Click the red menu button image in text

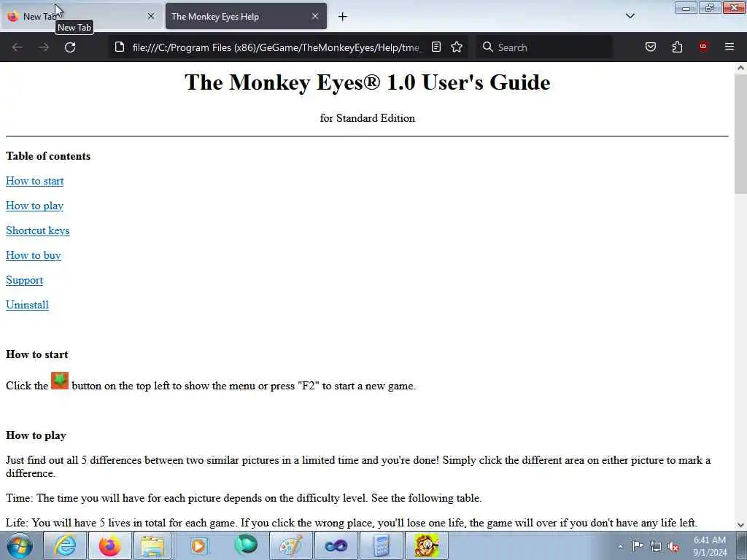click(x=60, y=381)
